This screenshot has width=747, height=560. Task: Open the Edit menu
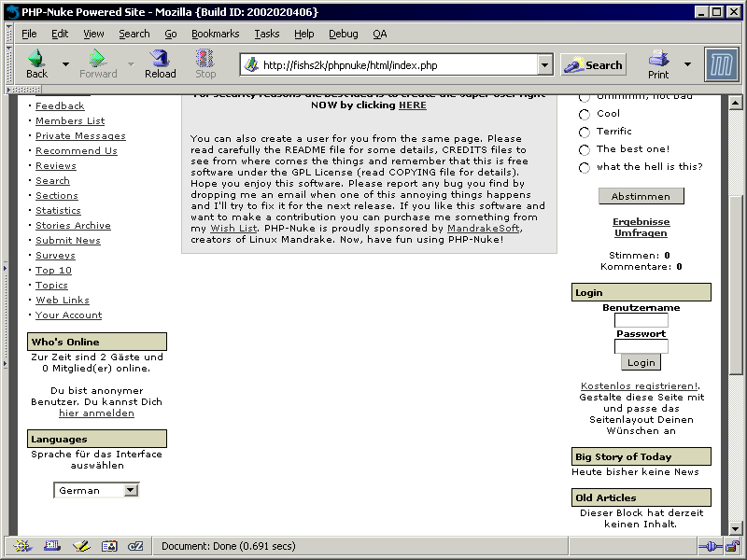pyautogui.click(x=60, y=34)
